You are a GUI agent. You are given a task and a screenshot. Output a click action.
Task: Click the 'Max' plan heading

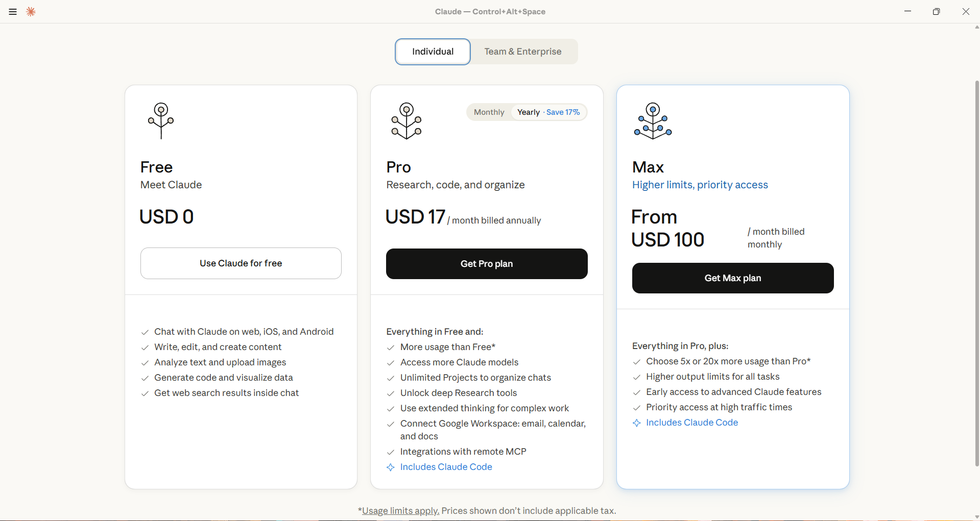pyautogui.click(x=648, y=167)
